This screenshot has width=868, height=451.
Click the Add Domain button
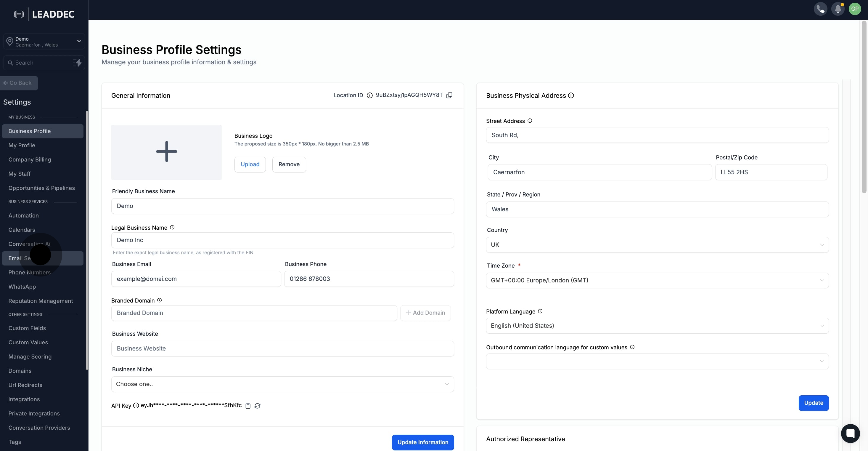click(x=425, y=313)
